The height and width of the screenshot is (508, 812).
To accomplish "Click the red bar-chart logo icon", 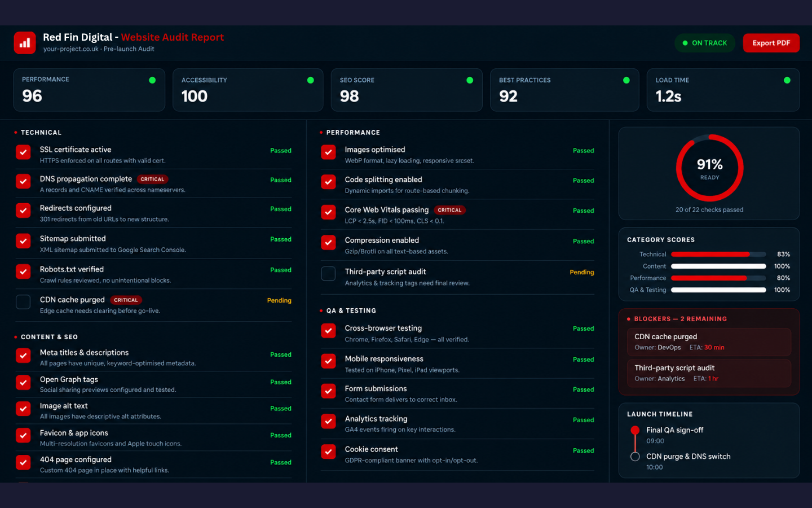I will click(25, 43).
